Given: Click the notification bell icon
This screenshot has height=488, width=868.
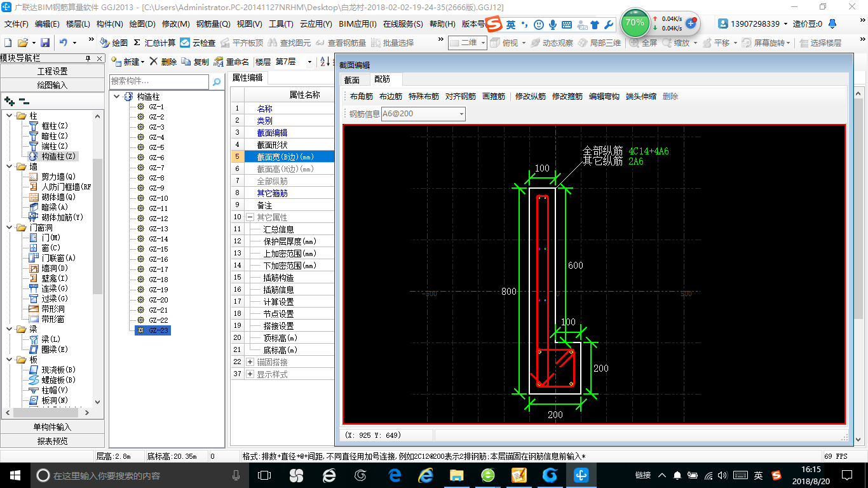Looking at the screenshot, I should tap(832, 24).
